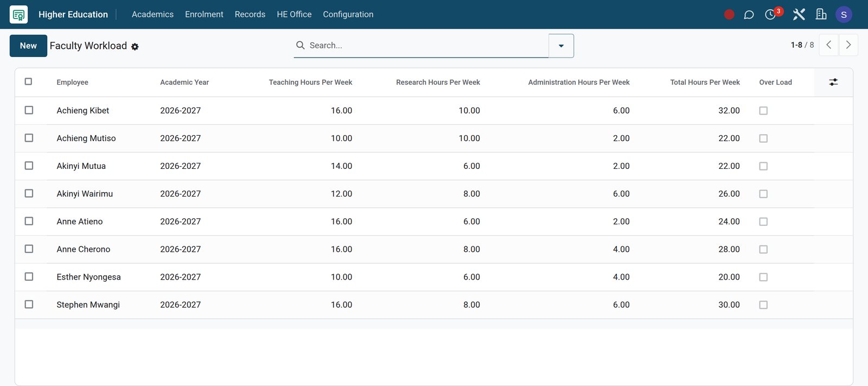Select the Achieng Kibet row checkbox

point(29,110)
